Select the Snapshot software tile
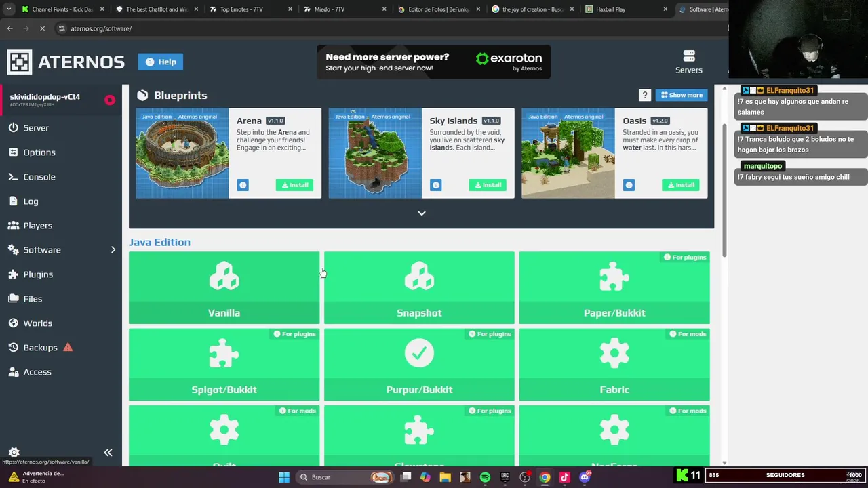 point(419,287)
